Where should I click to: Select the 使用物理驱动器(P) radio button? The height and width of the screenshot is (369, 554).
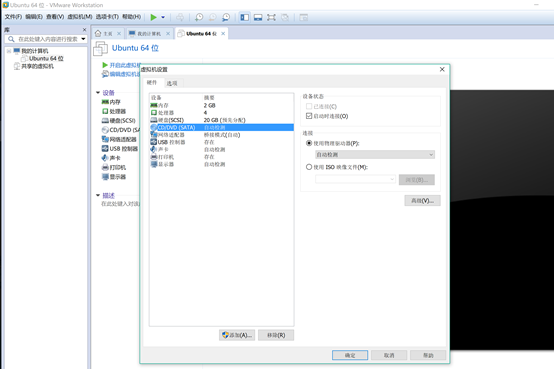309,143
